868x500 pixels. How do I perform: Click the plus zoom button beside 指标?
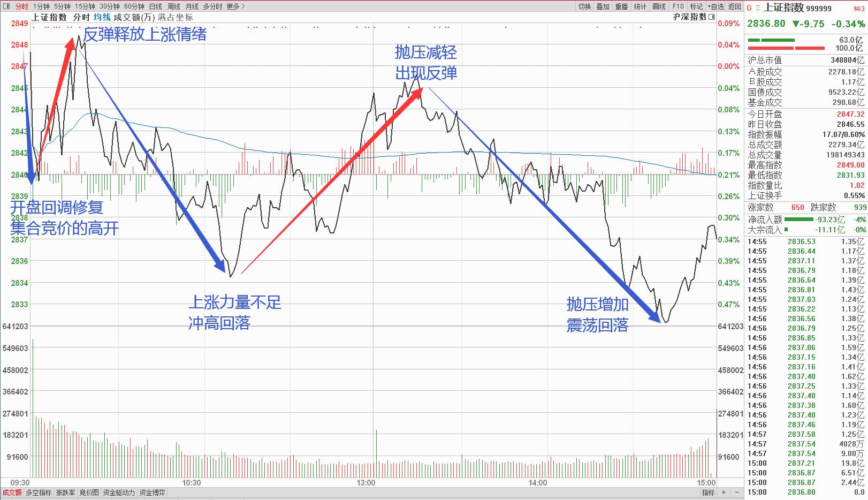723,493
